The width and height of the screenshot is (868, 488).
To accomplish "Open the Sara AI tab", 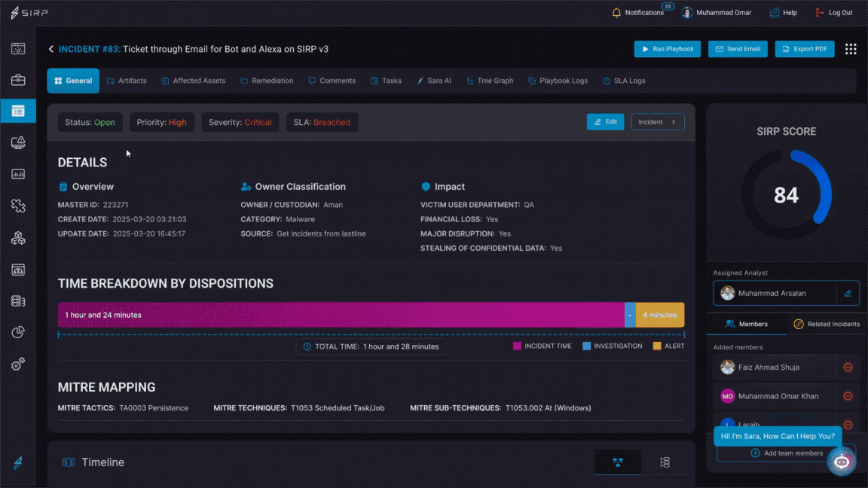I will [434, 81].
